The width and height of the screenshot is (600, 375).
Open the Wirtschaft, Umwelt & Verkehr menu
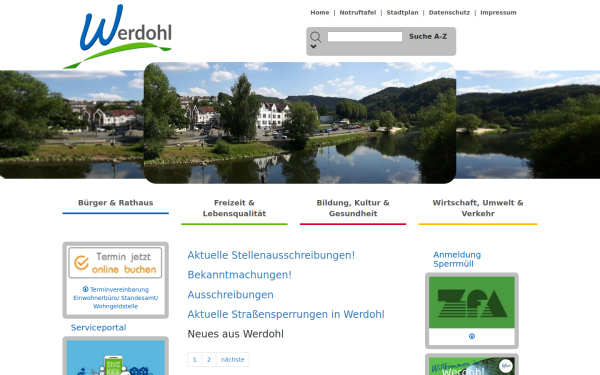[x=478, y=209]
